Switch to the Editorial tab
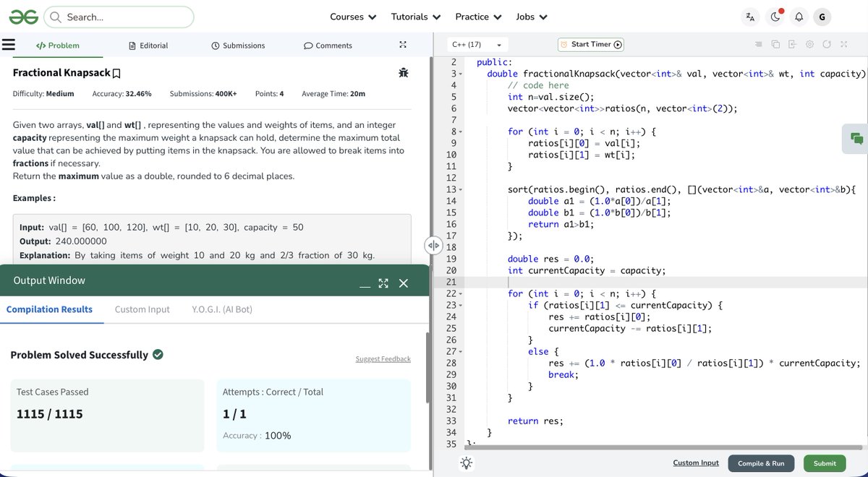Viewport: 868px width, 477px height. click(x=148, y=46)
